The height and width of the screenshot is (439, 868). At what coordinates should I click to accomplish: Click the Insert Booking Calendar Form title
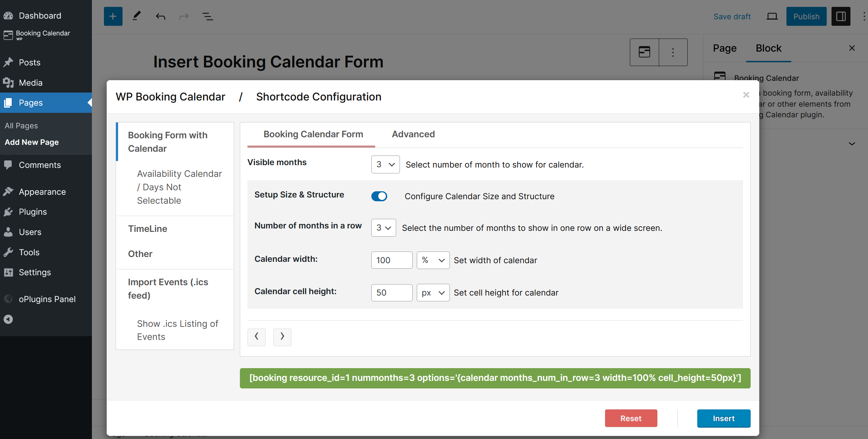268,62
